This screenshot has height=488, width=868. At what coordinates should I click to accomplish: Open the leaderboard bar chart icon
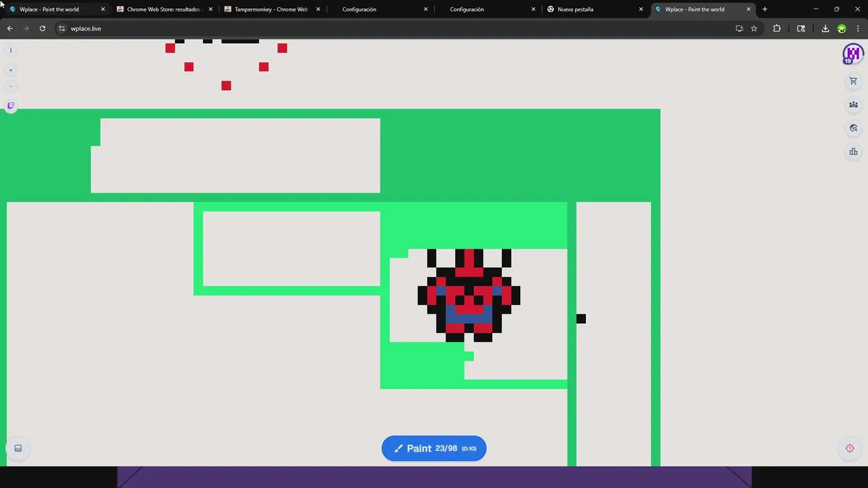pos(853,152)
